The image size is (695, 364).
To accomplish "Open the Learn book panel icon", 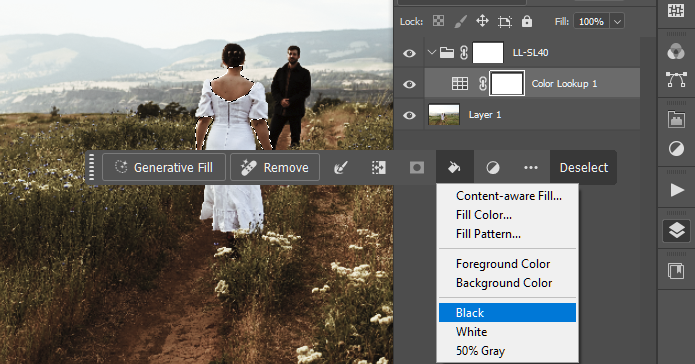I will point(676,271).
